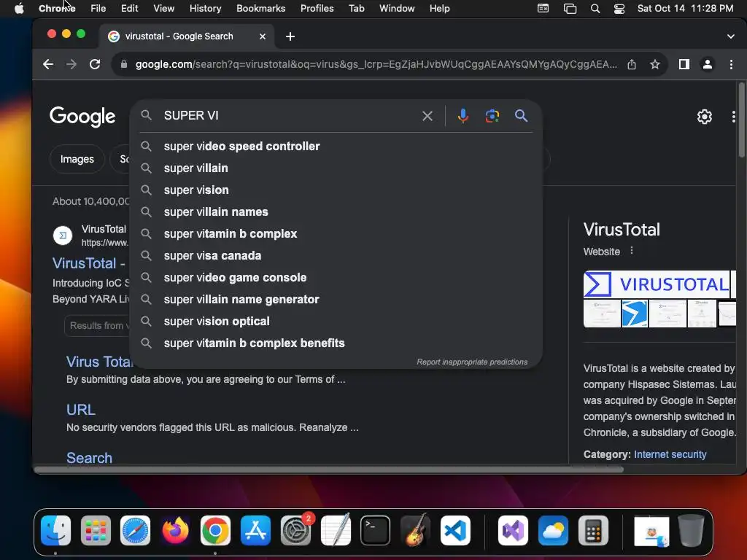Open the Bookmarks menu
Image resolution: width=747 pixels, height=560 pixels.
click(260, 9)
